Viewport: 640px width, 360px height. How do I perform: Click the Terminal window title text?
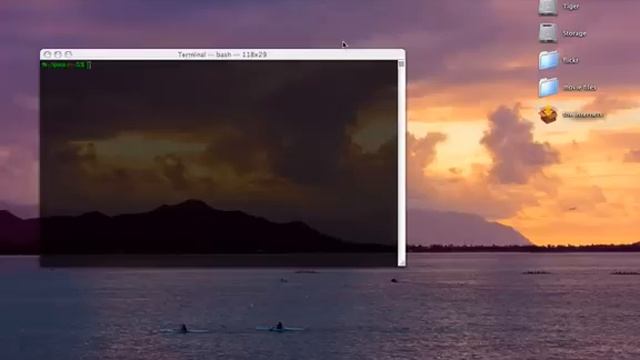pyautogui.click(x=222, y=55)
